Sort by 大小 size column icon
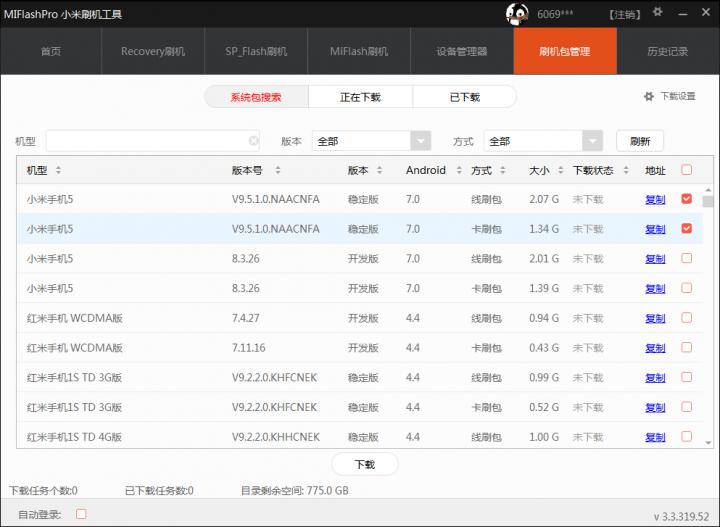 pos(560,170)
